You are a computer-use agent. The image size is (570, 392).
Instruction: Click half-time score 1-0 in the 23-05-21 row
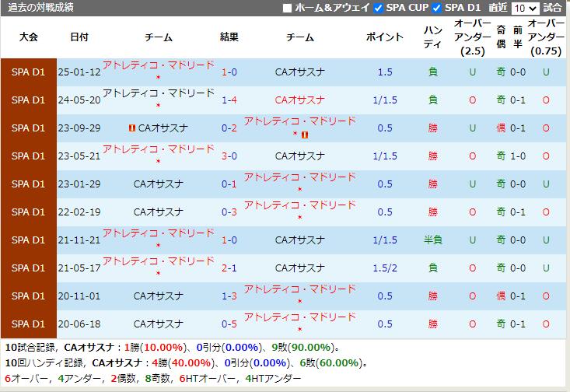pos(518,156)
